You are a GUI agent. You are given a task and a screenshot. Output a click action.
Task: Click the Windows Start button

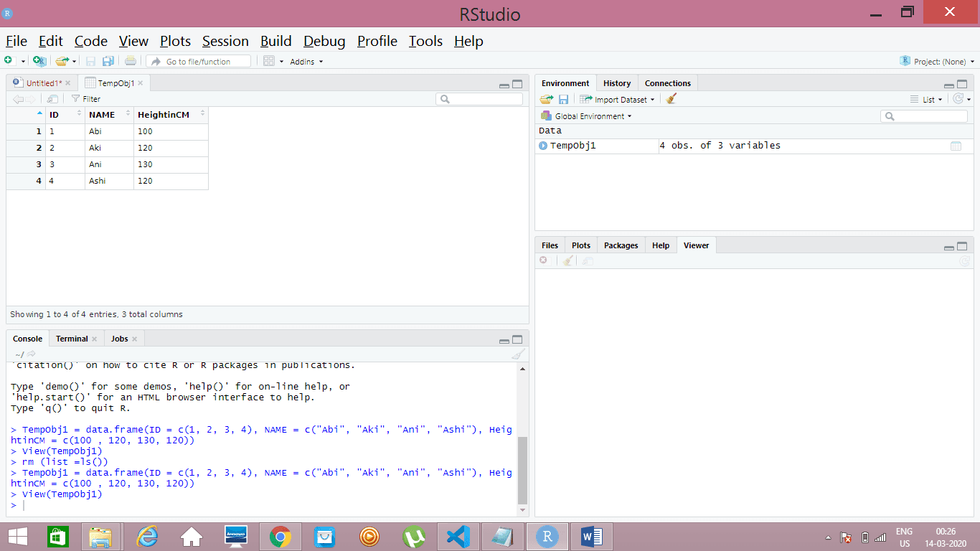[x=17, y=537]
